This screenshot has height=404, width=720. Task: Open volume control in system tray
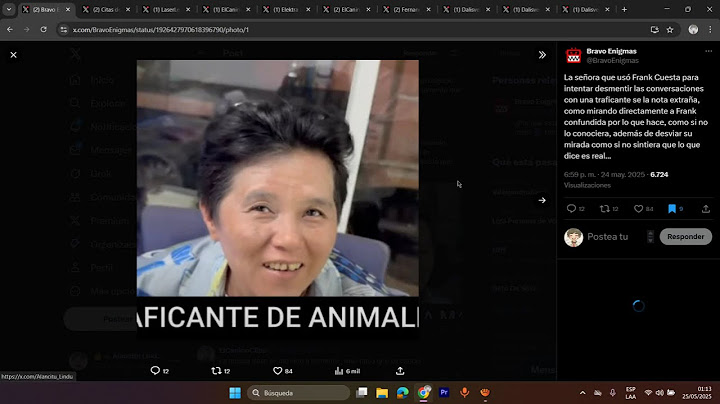[x=660, y=393]
